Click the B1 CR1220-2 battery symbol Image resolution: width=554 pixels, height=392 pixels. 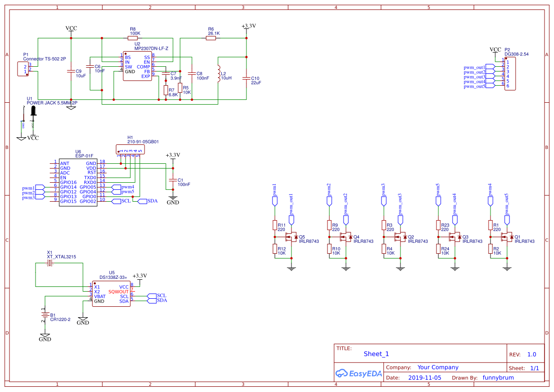pyautogui.click(x=45, y=315)
